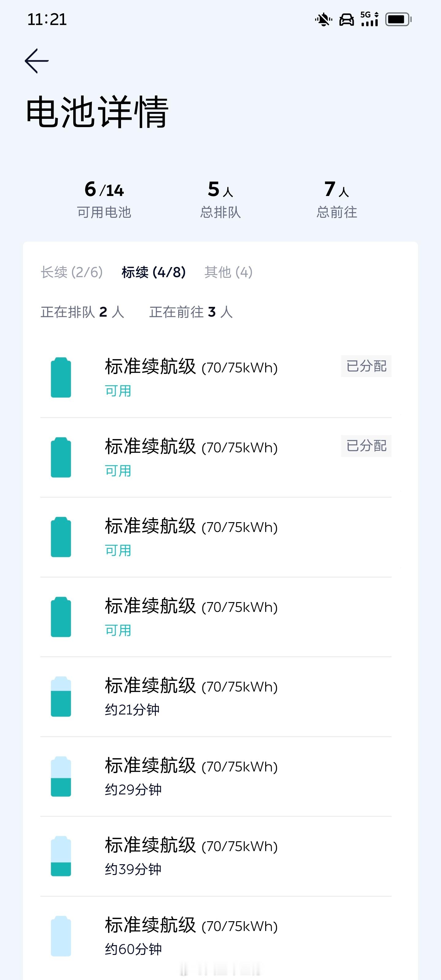Tap the 5G signal indicator
This screenshot has width=441, height=980.
point(369,19)
